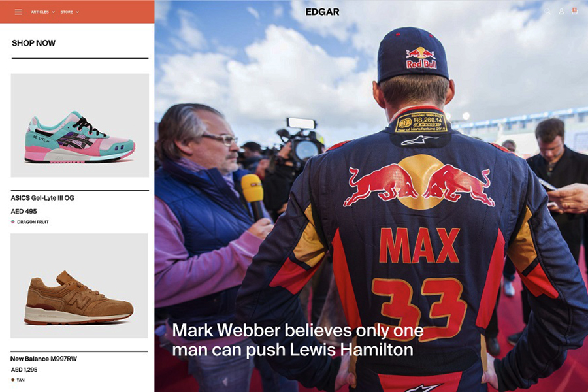Open the user account icon

point(561,12)
